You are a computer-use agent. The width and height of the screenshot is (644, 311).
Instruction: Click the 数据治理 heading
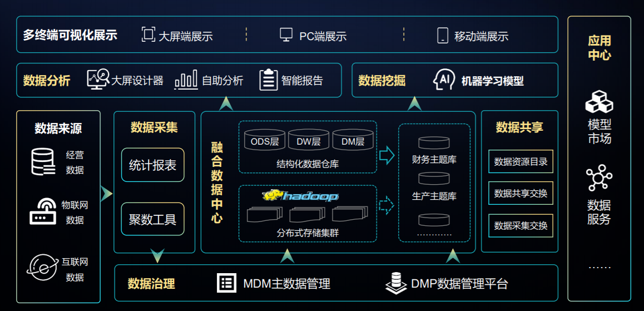pyautogui.click(x=151, y=284)
